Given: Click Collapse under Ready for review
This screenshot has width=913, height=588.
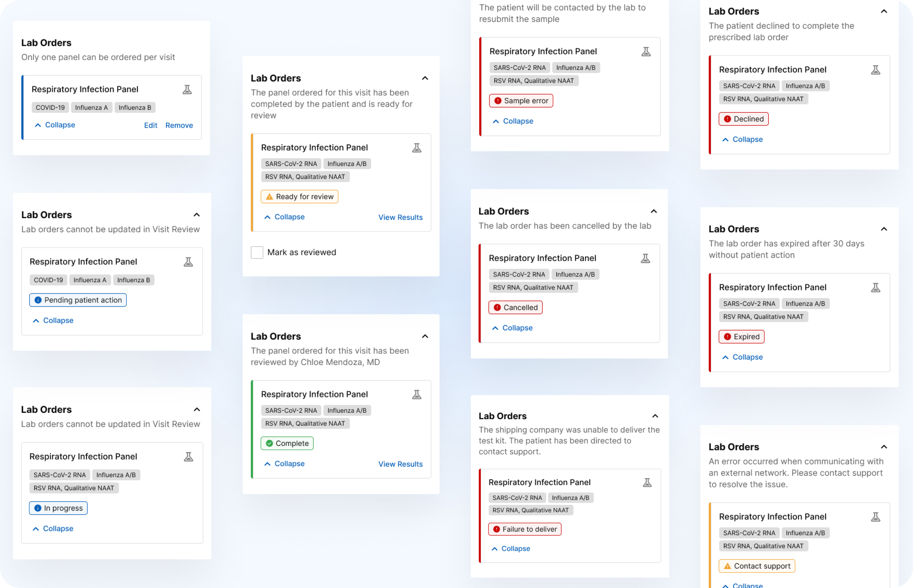Looking at the screenshot, I should pos(284,217).
